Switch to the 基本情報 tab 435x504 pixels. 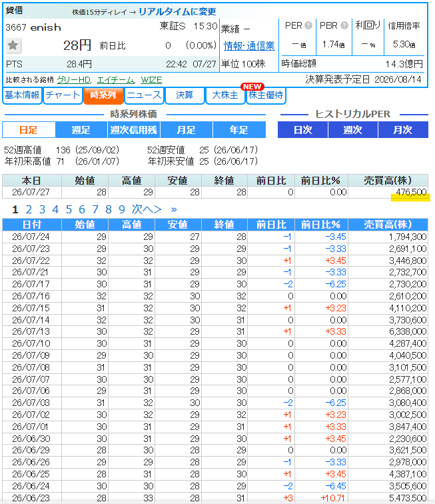pyautogui.click(x=22, y=95)
